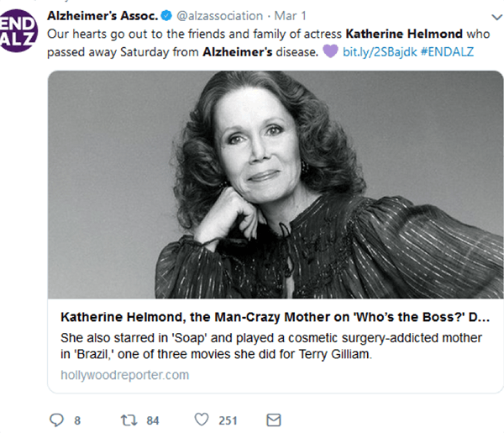Click the purple heart emoji in tweet
This screenshot has height=433, width=504.
pyautogui.click(x=330, y=52)
